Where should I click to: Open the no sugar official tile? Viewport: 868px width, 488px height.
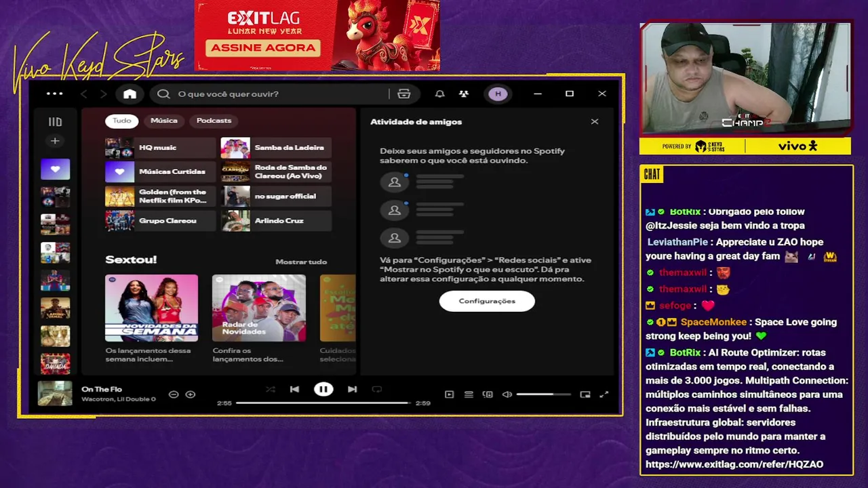[276, 197]
